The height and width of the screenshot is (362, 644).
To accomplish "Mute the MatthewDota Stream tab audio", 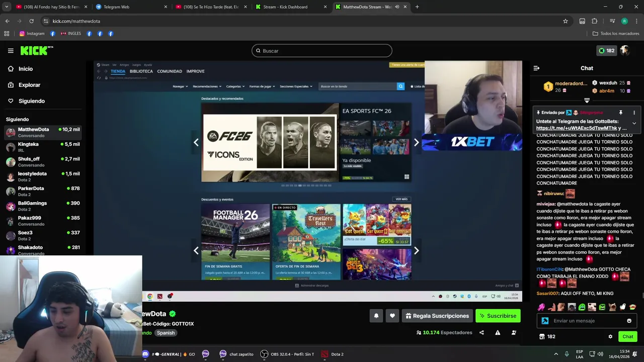I will coord(397,7).
